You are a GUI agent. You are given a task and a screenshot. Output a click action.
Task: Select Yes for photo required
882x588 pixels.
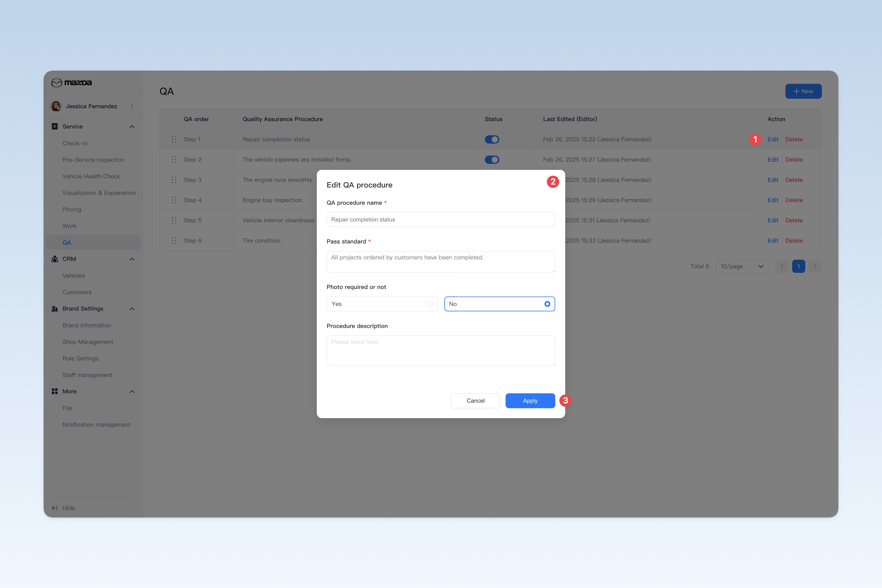point(382,304)
